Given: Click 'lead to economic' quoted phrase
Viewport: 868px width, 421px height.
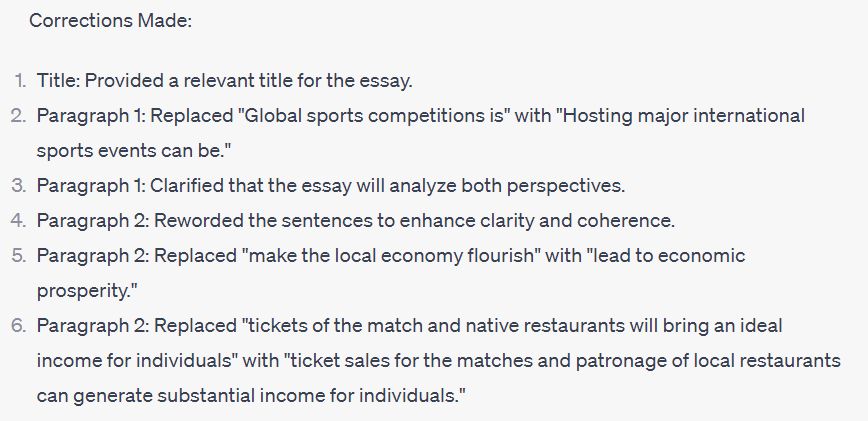Looking at the screenshot, I should click(x=666, y=256).
